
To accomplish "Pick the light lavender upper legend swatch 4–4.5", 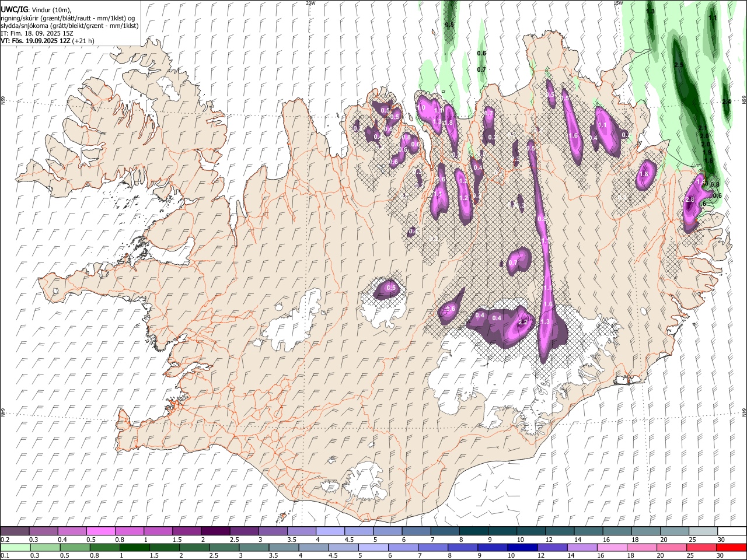I will 330,531.
